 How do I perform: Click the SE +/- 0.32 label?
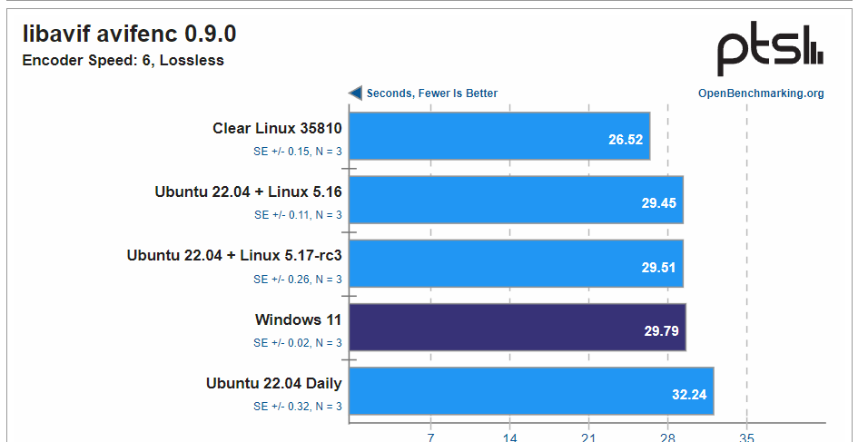pyautogui.click(x=298, y=406)
